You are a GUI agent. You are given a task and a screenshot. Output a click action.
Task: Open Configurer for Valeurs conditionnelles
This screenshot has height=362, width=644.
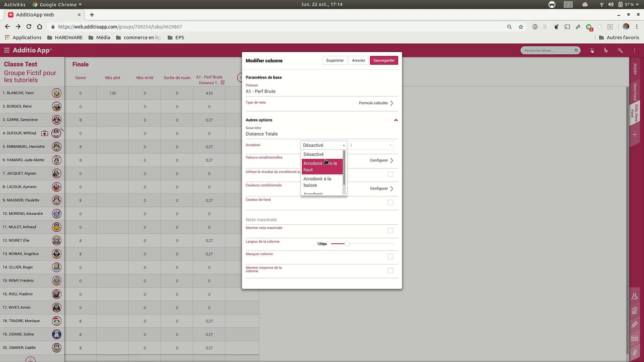pos(382,160)
